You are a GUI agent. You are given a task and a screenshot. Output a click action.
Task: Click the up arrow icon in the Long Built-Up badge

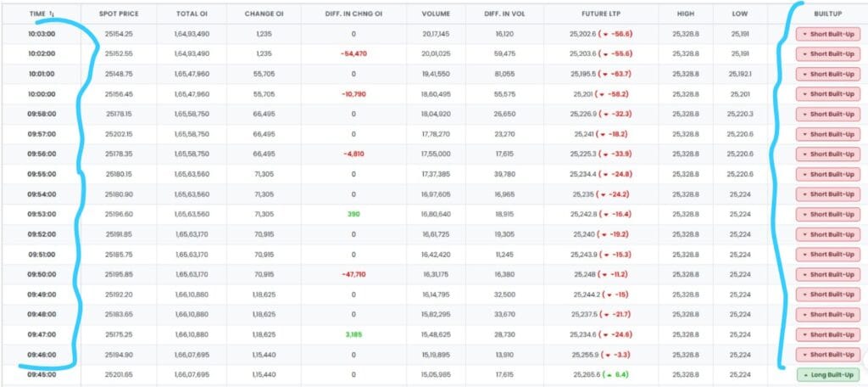(804, 374)
